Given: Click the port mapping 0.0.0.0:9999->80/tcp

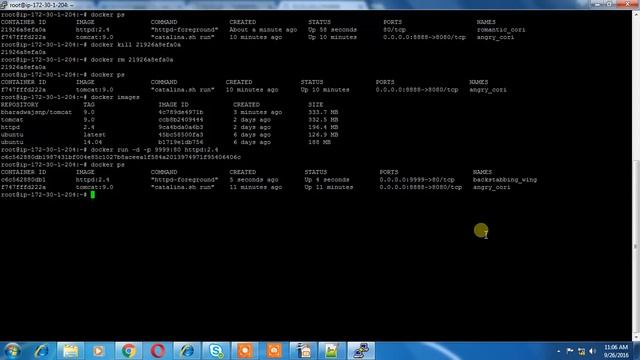Looking at the screenshot, I should coord(417,180).
